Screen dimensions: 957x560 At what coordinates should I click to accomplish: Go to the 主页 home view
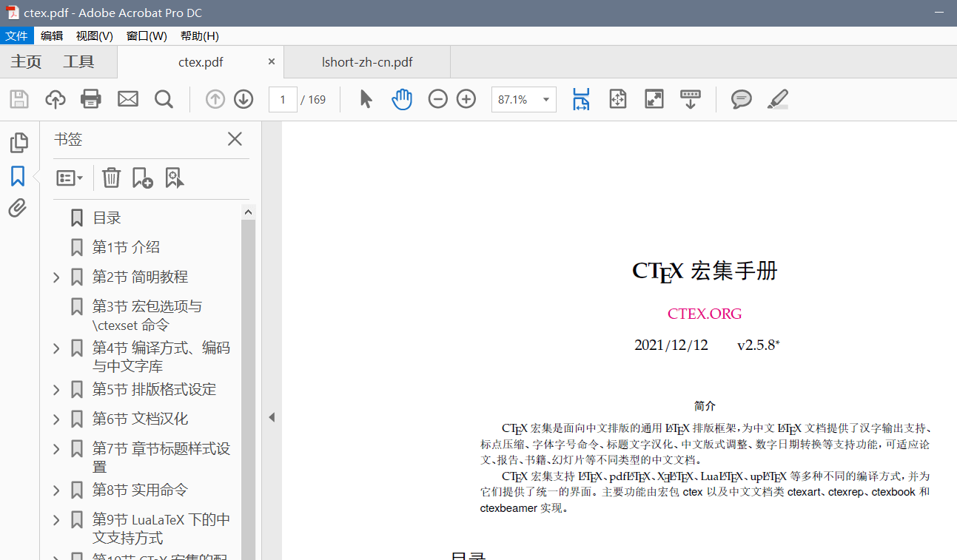pos(26,62)
